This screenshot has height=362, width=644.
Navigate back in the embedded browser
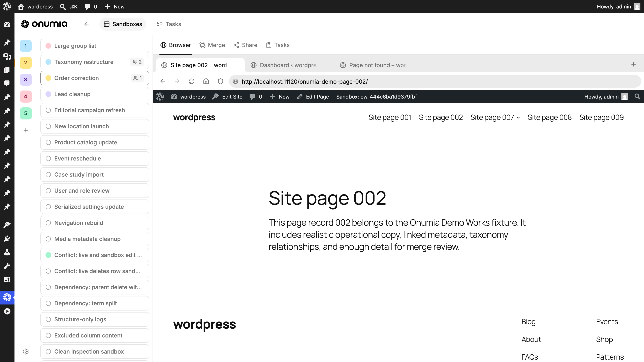tap(163, 81)
